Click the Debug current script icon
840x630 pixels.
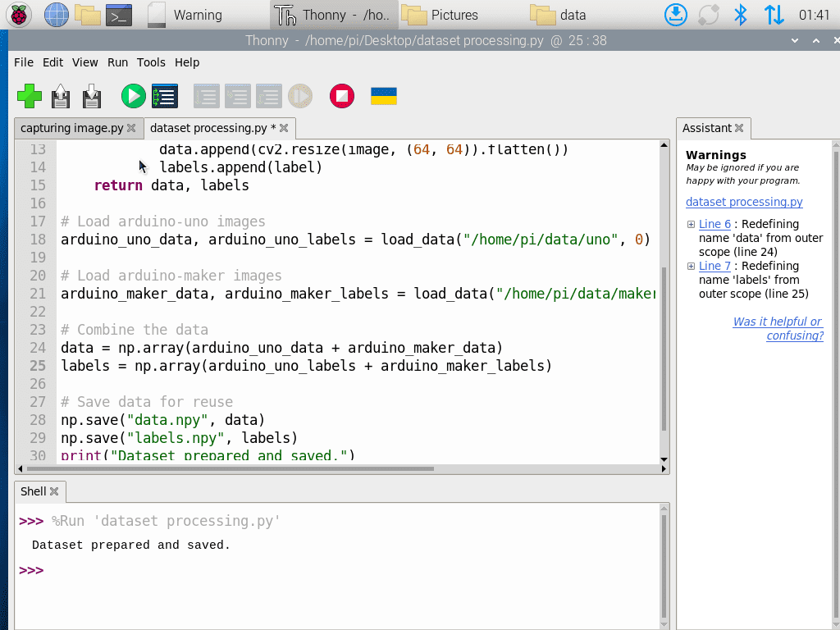(x=164, y=96)
